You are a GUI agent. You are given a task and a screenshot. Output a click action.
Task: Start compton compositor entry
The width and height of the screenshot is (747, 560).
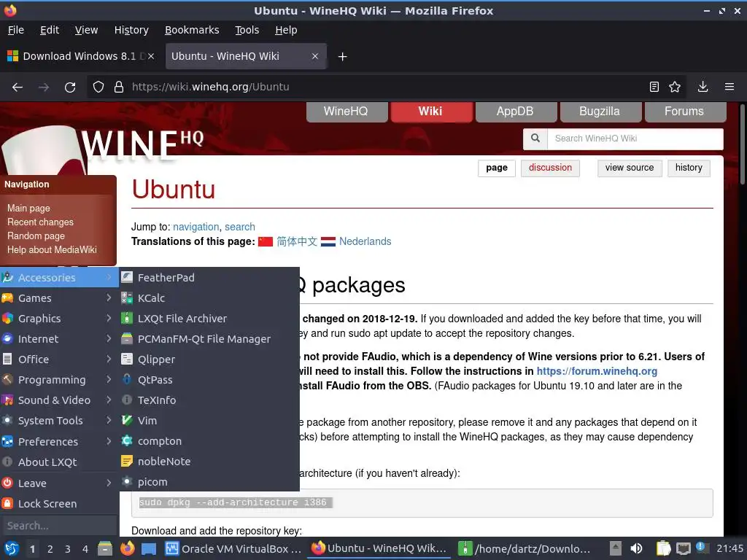209,441
